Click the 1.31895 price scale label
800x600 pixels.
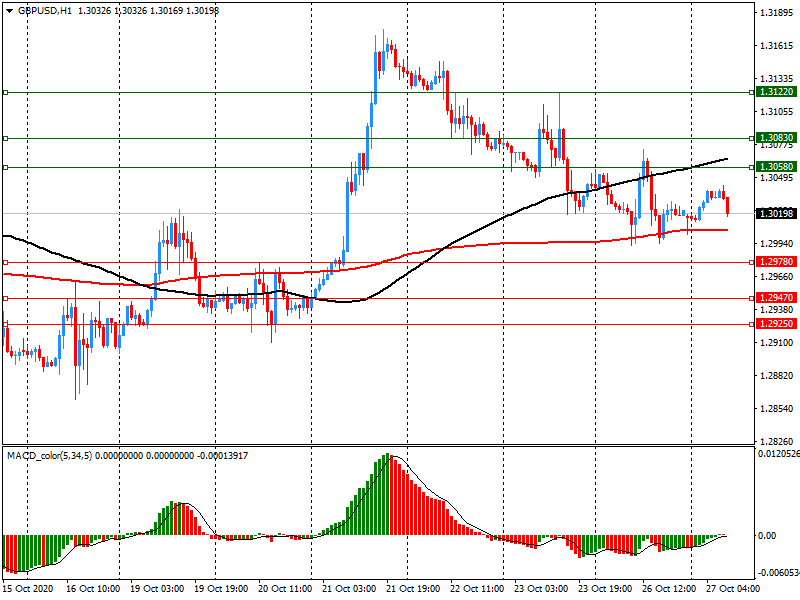coord(777,13)
